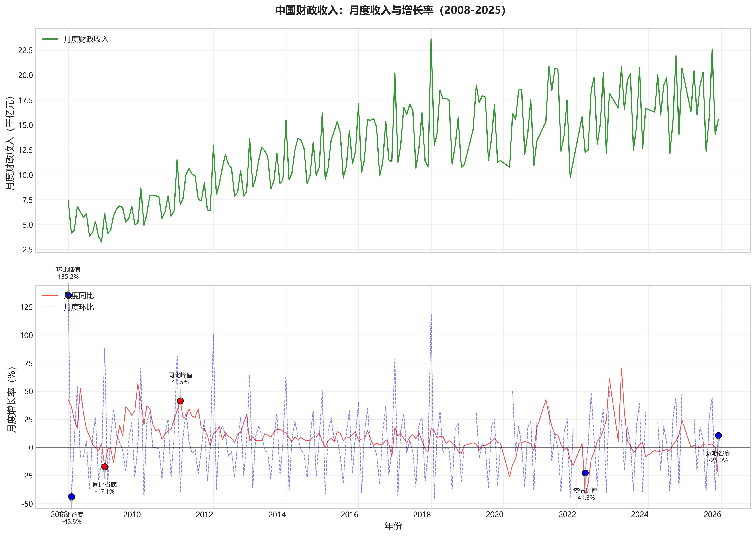Click the 22.5 tick on top chart

(x=25, y=50)
